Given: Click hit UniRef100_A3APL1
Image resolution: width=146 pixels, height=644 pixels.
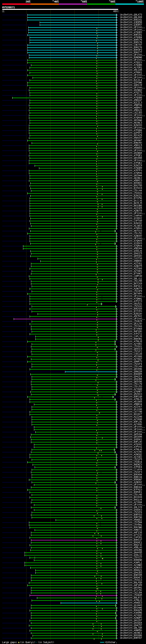Looking at the screenshot, I should coord(131,562).
